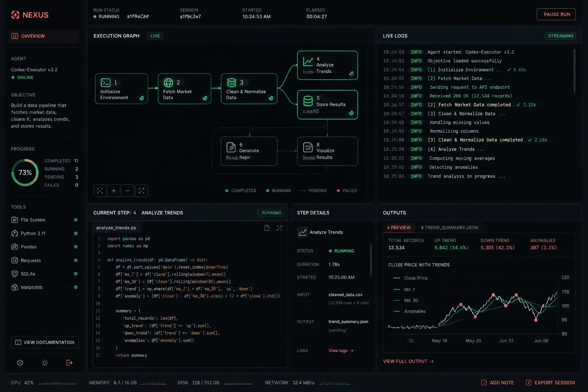Click the step details scrollbar
588x392 pixels.
click(371, 260)
